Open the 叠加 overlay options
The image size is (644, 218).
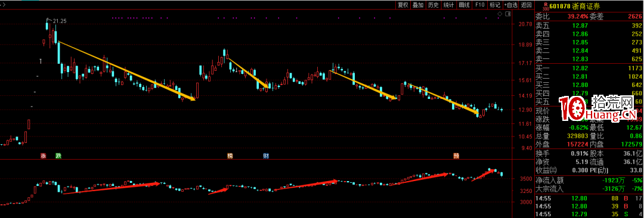[418, 5]
